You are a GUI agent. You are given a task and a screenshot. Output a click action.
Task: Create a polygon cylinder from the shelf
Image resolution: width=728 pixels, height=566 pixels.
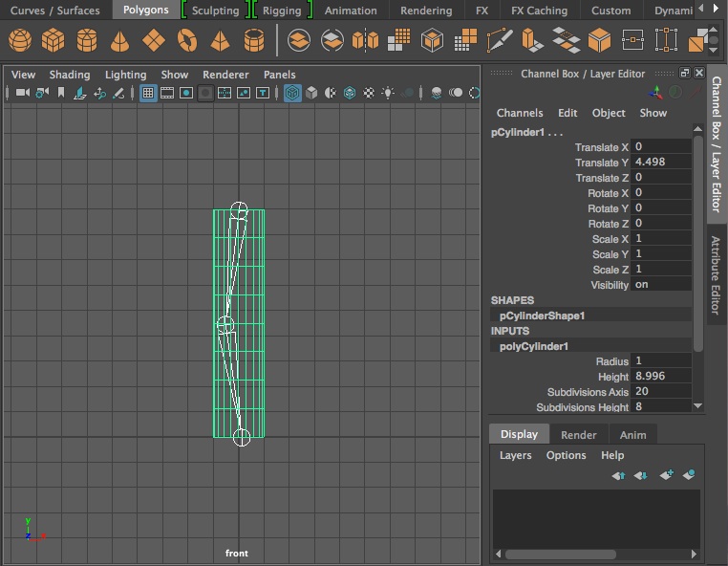point(87,41)
